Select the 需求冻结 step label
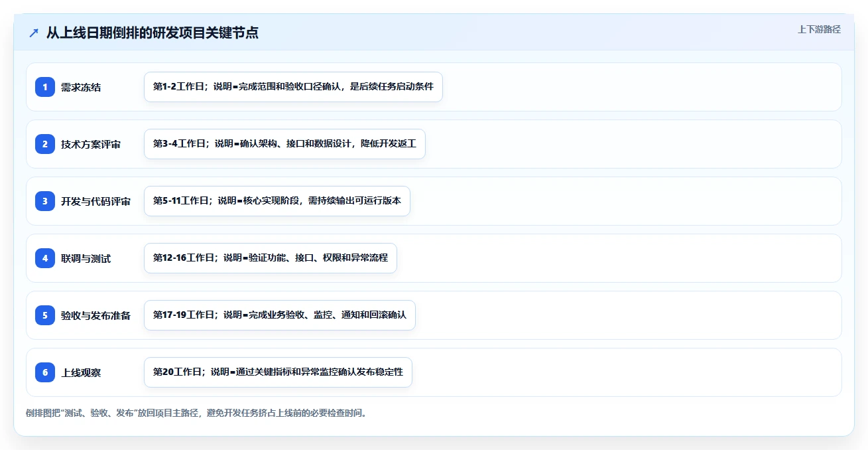 [x=81, y=87]
